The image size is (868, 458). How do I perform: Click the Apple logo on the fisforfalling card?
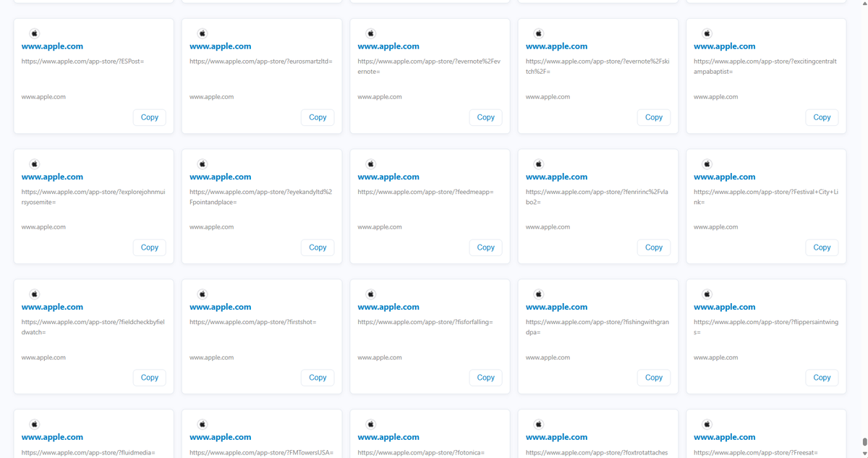click(370, 294)
